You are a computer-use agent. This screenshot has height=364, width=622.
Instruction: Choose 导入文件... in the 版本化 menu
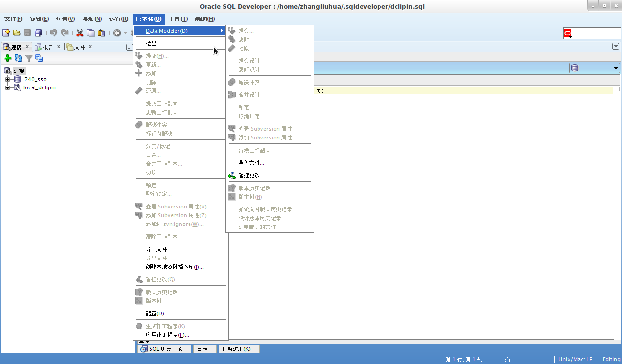point(180,249)
